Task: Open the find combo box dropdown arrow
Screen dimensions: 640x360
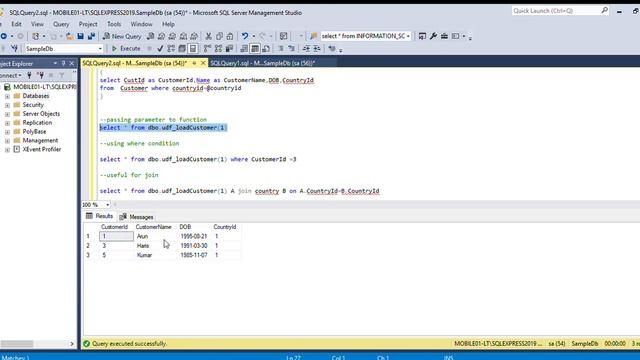Action: click(408, 36)
